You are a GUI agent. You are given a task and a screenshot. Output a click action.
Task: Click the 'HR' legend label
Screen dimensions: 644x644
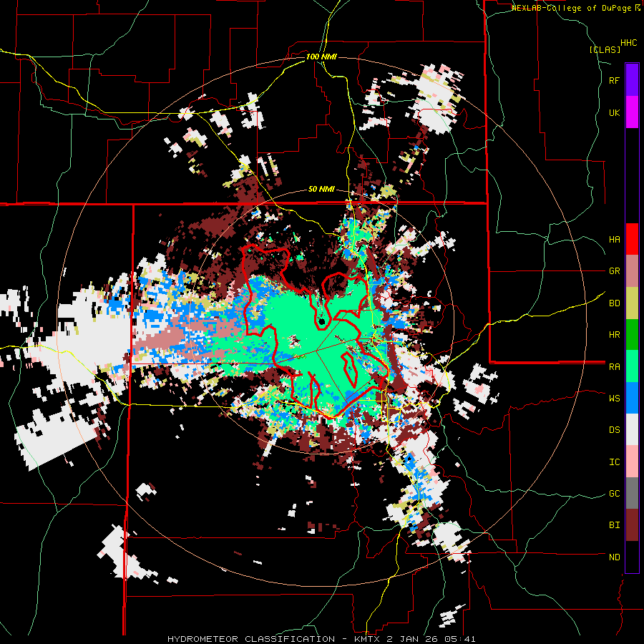pos(614,335)
